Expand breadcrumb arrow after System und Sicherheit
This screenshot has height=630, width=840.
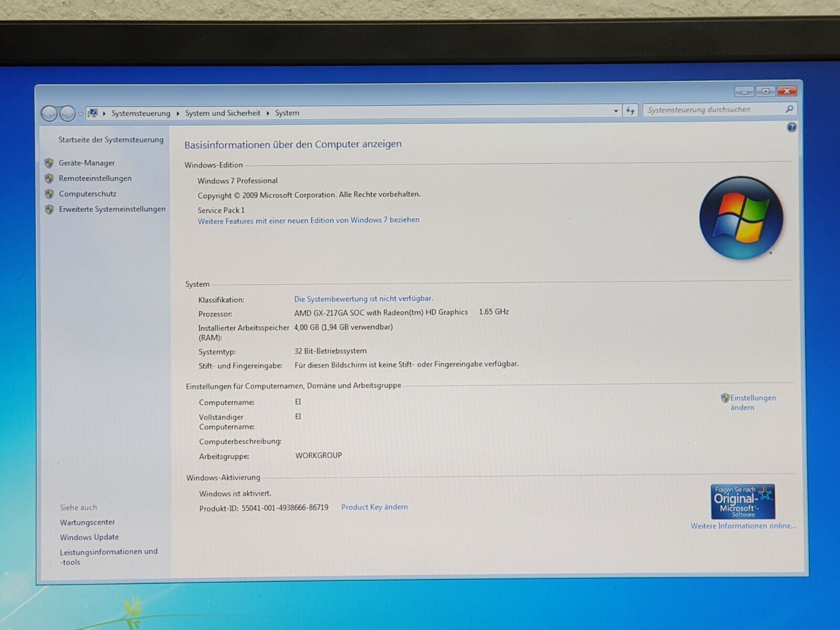point(268,113)
